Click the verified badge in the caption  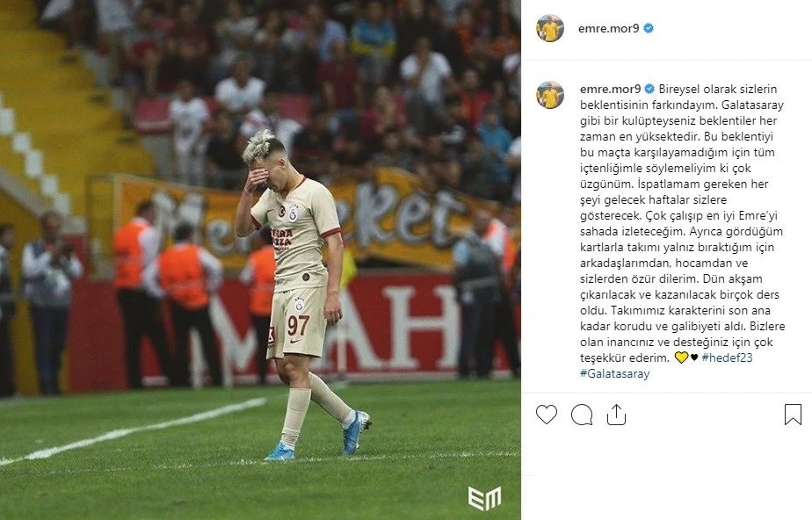[649, 89]
